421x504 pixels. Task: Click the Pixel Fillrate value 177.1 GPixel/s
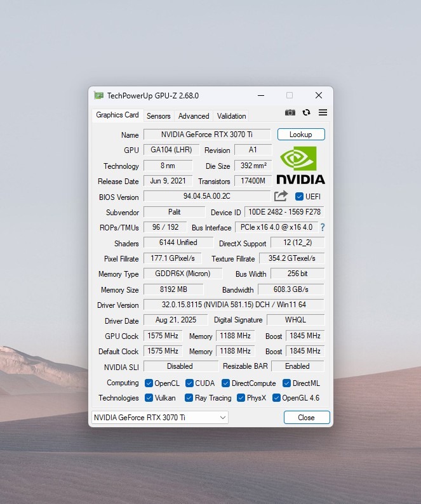[x=173, y=258]
